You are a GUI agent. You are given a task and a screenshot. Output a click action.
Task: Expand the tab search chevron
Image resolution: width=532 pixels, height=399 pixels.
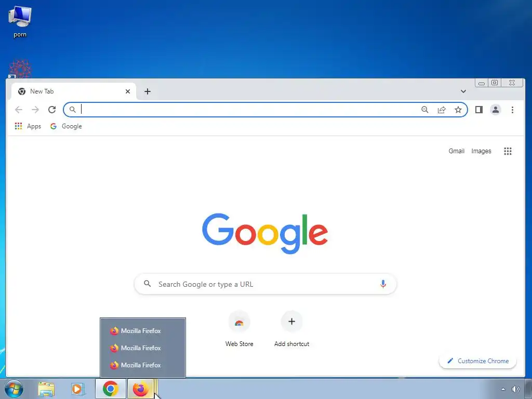point(463,91)
